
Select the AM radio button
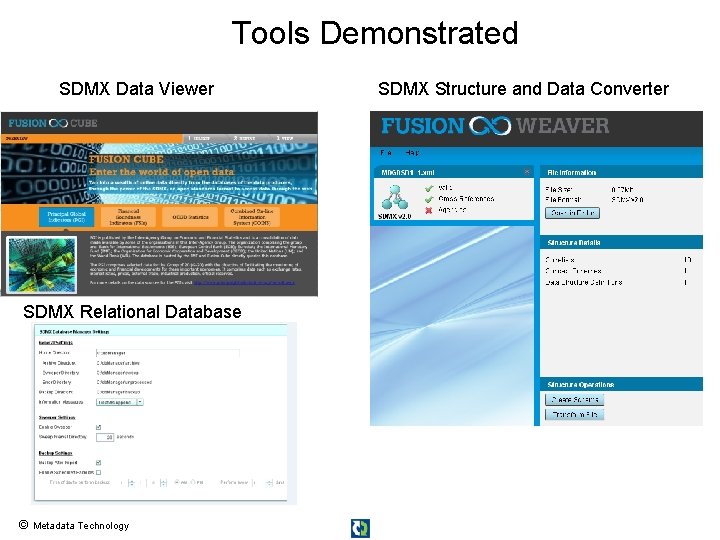pos(177,482)
